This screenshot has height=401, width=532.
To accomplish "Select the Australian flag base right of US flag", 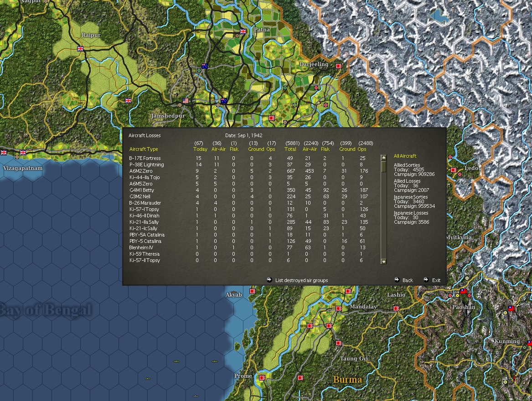I will [x=223, y=100].
